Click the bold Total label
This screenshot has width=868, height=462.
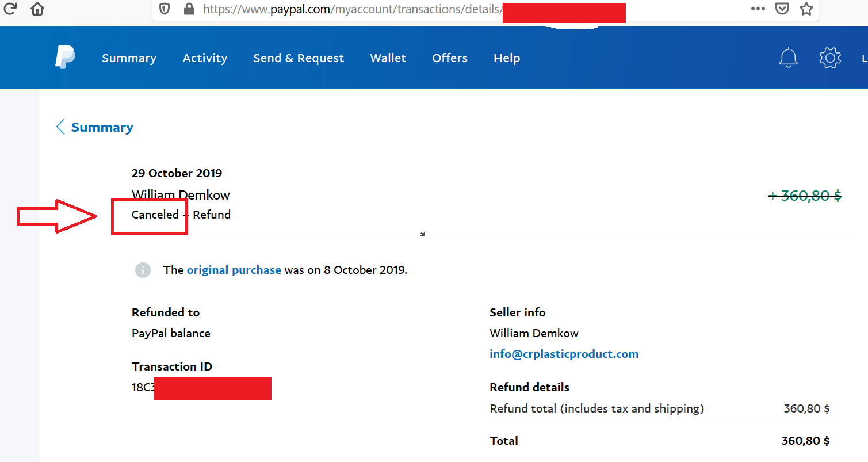coord(504,441)
